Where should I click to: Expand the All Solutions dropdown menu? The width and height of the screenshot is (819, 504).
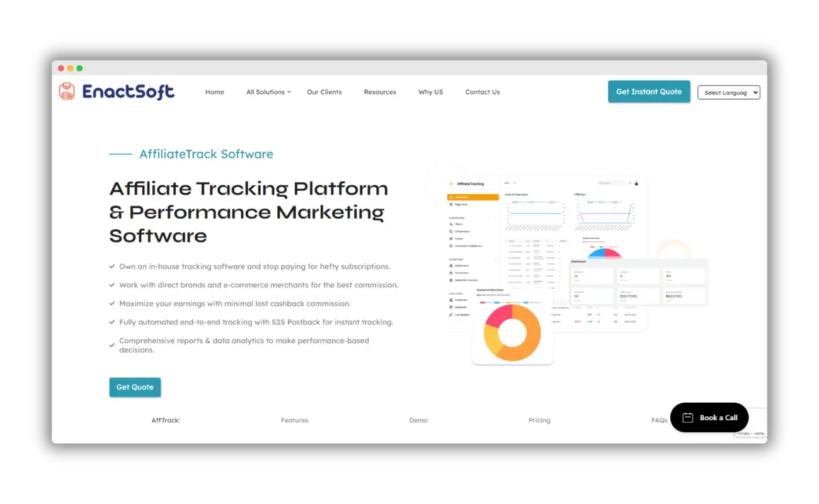tap(268, 92)
